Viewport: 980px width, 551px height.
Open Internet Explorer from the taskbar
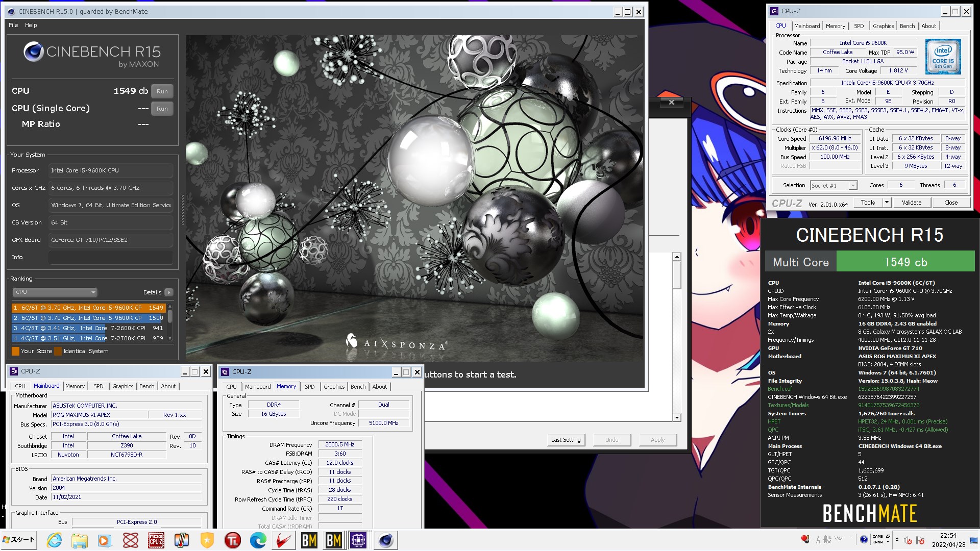click(x=54, y=540)
